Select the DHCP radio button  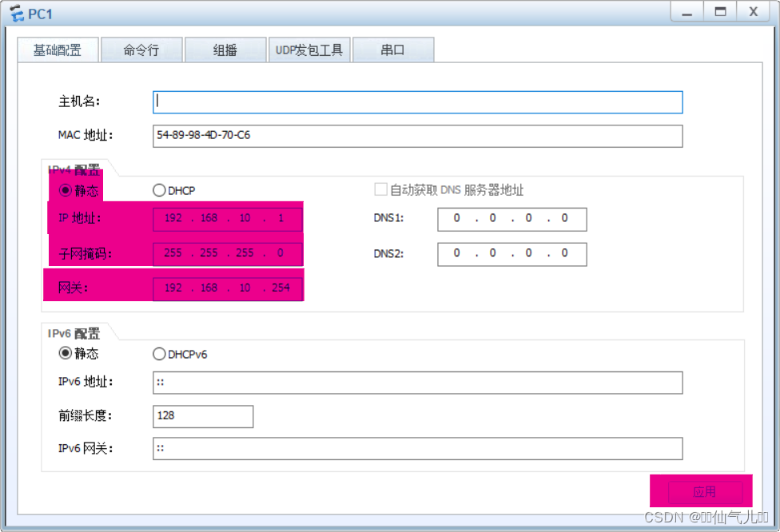[159, 190]
